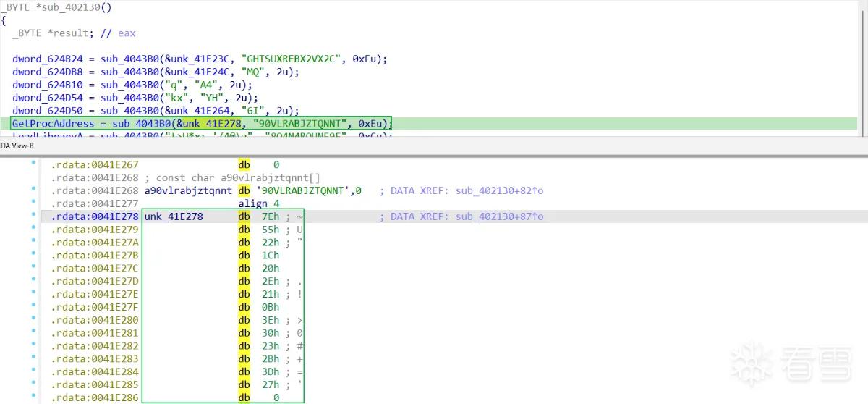Click variable dword_624B10 in the pseudocode
868x404 pixels.
(x=48, y=85)
